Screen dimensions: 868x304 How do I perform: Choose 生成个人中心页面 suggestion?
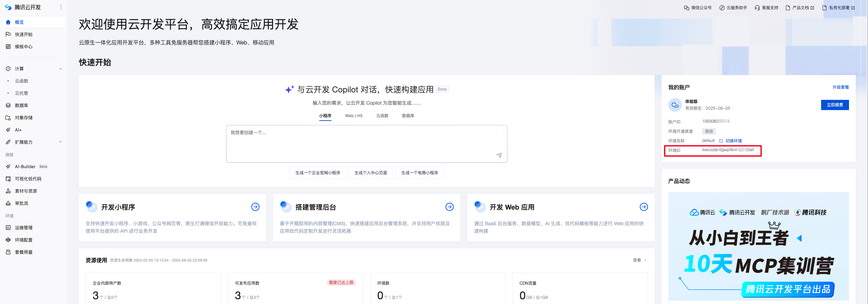pyautogui.click(x=371, y=173)
